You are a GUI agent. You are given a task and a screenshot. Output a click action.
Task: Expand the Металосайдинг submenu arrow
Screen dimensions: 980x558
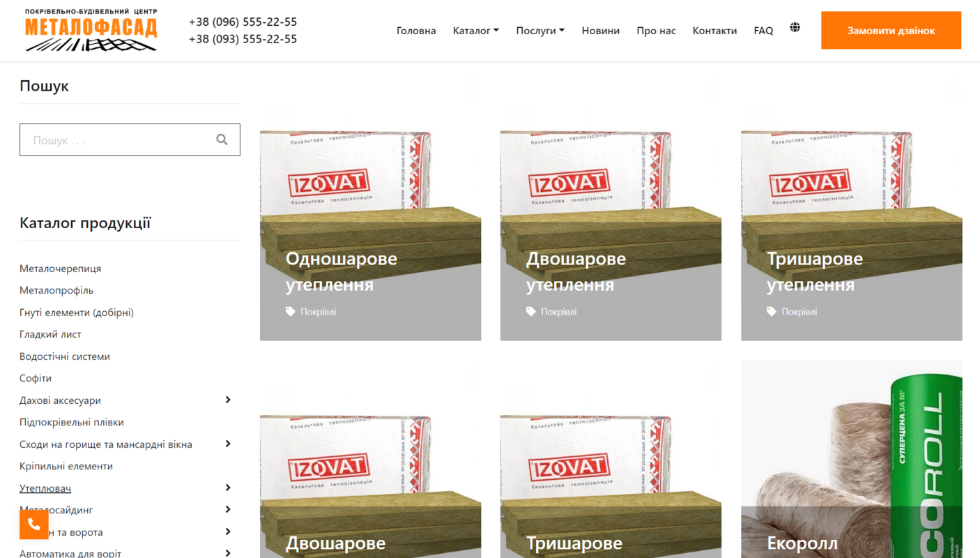228,509
